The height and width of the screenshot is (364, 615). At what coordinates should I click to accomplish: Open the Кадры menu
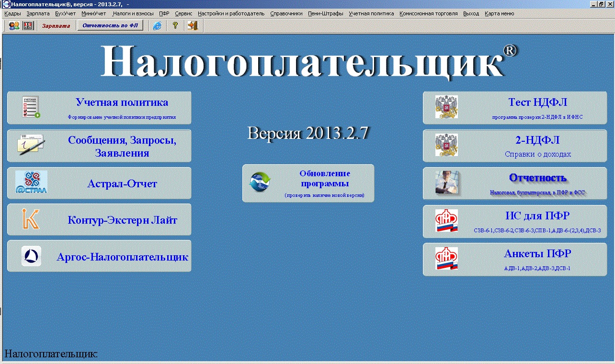(12, 13)
